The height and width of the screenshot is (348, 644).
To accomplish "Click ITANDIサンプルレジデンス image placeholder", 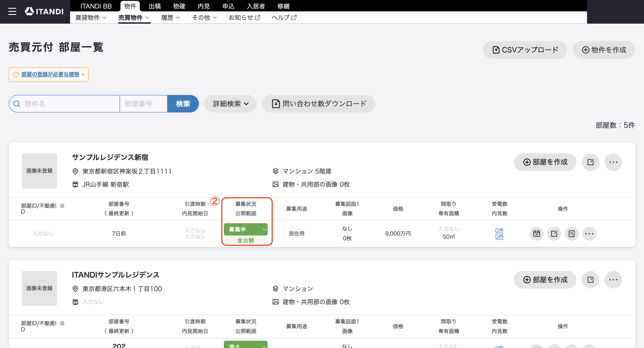I will [x=39, y=288].
